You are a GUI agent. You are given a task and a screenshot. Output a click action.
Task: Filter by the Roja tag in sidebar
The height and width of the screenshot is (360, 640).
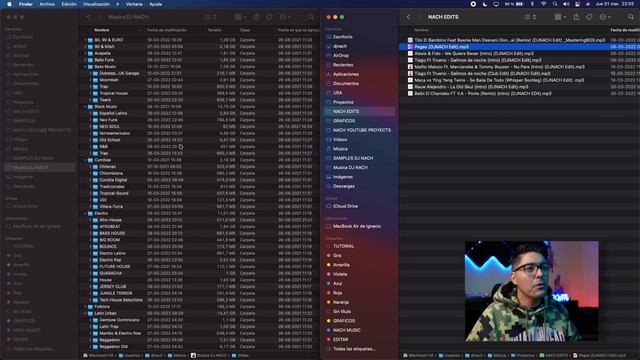(x=337, y=293)
